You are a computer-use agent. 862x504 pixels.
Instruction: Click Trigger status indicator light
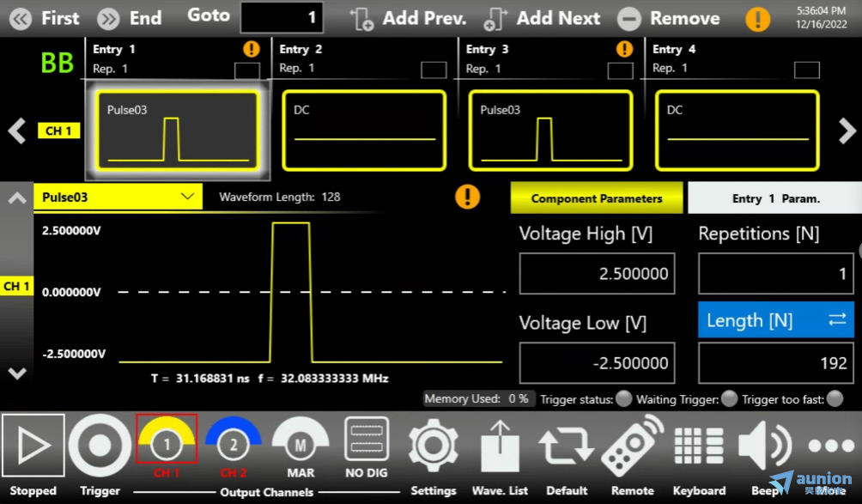pyautogui.click(x=623, y=398)
